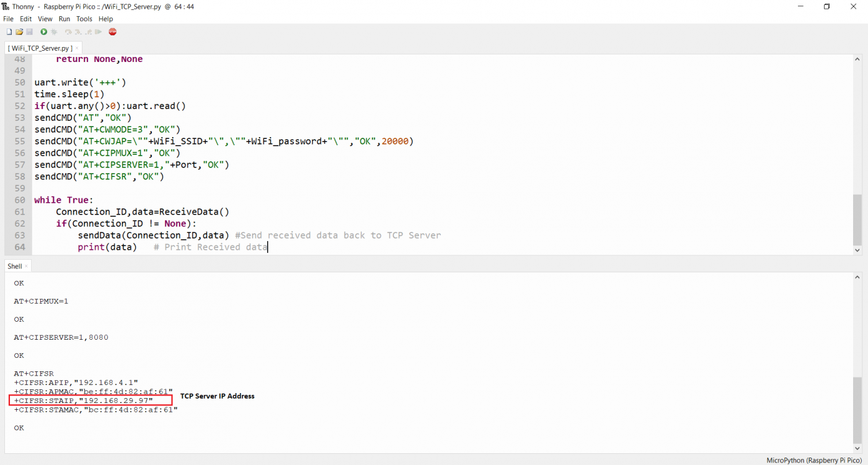Run current script with green play icon

(x=44, y=32)
